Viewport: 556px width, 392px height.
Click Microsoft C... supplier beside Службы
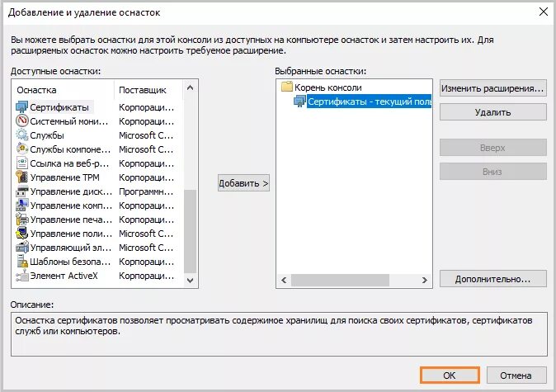(x=146, y=135)
